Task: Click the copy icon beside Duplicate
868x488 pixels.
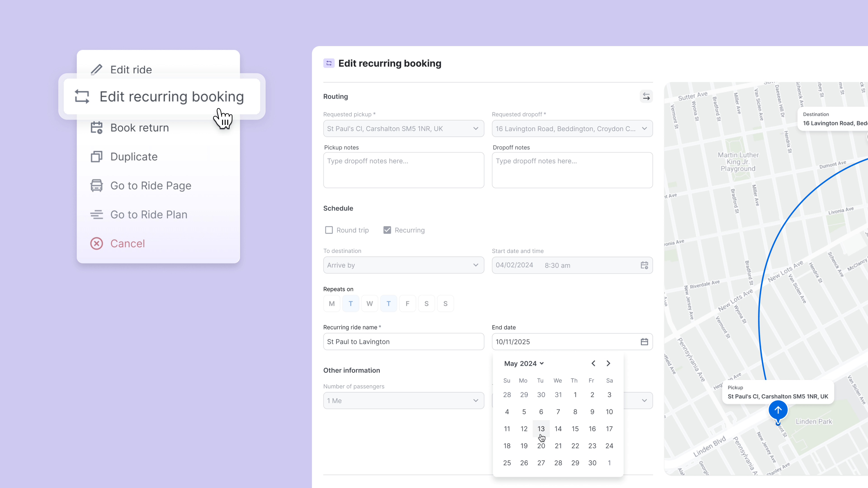Action: coord(96,157)
